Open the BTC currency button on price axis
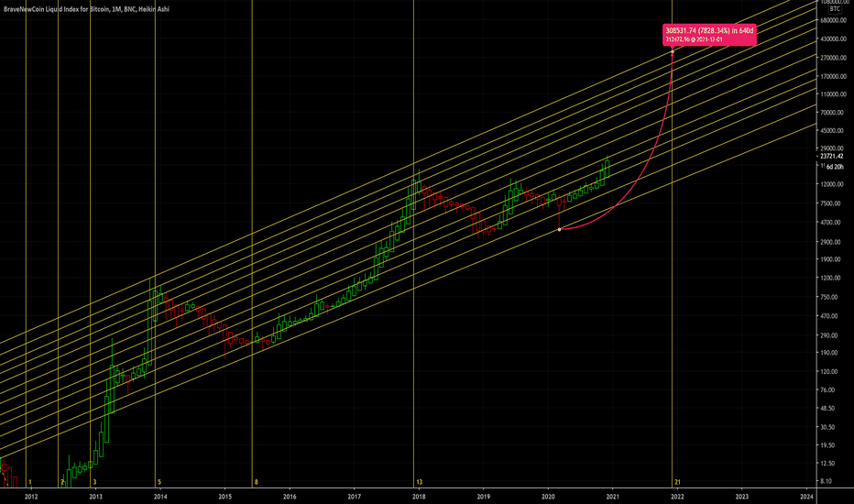Screen dimensions: 854x504 point(835,9)
